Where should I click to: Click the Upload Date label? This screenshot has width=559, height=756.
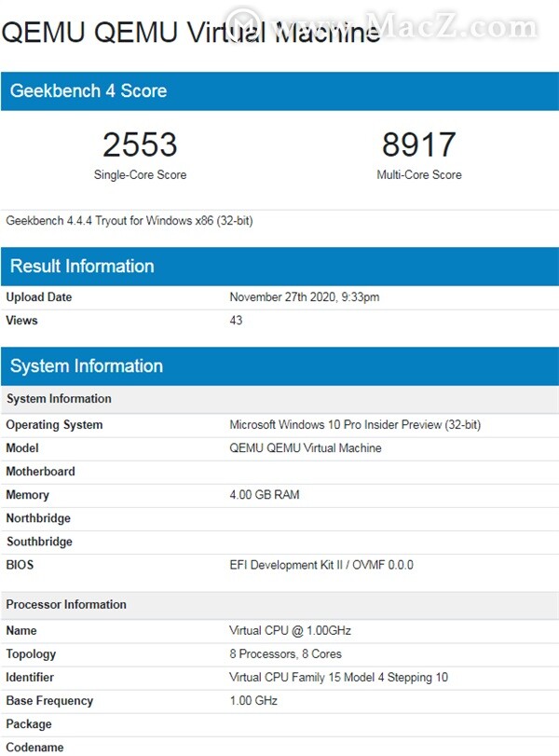tap(39, 297)
